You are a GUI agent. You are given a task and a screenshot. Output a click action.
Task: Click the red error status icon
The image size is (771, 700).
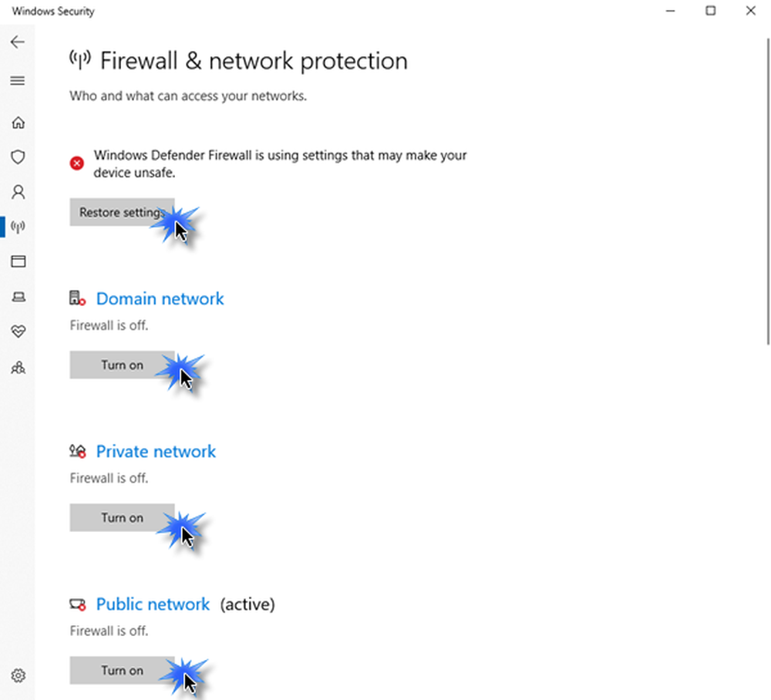[x=76, y=163]
